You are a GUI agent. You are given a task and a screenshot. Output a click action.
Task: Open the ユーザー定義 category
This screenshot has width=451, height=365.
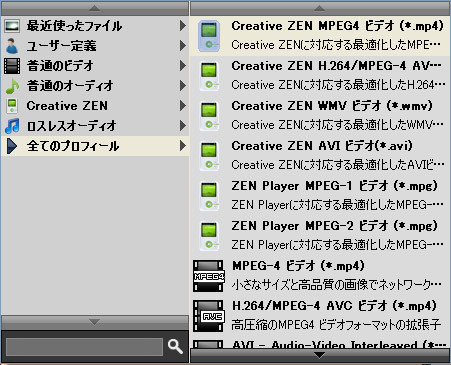pos(95,46)
